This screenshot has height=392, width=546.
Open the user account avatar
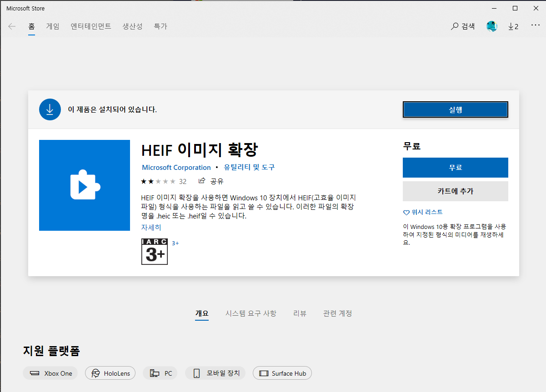click(x=492, y=26)
